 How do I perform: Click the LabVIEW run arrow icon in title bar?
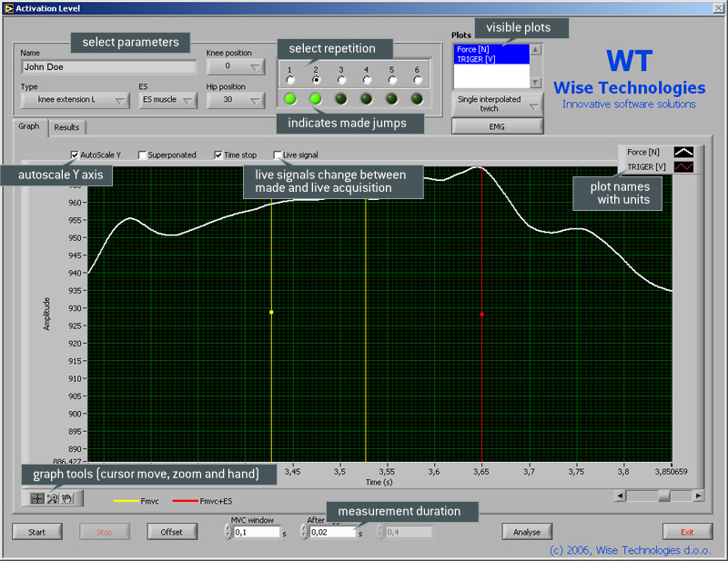[8, 8]
